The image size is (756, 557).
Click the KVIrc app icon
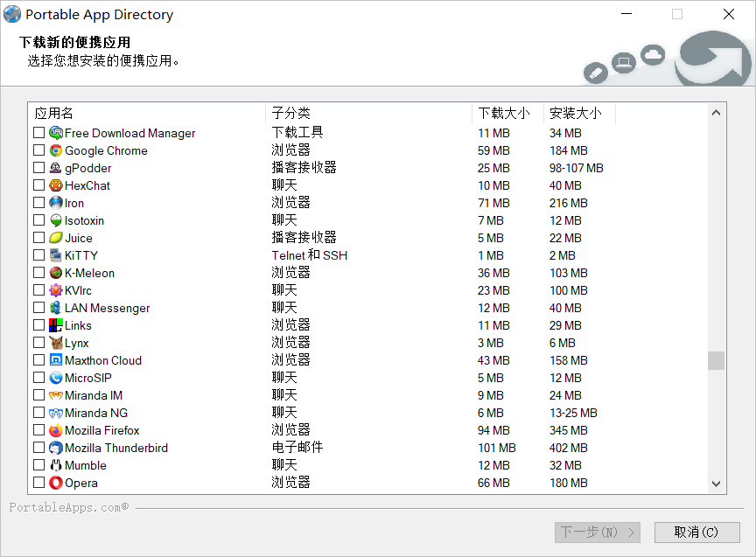pos(56,290)
